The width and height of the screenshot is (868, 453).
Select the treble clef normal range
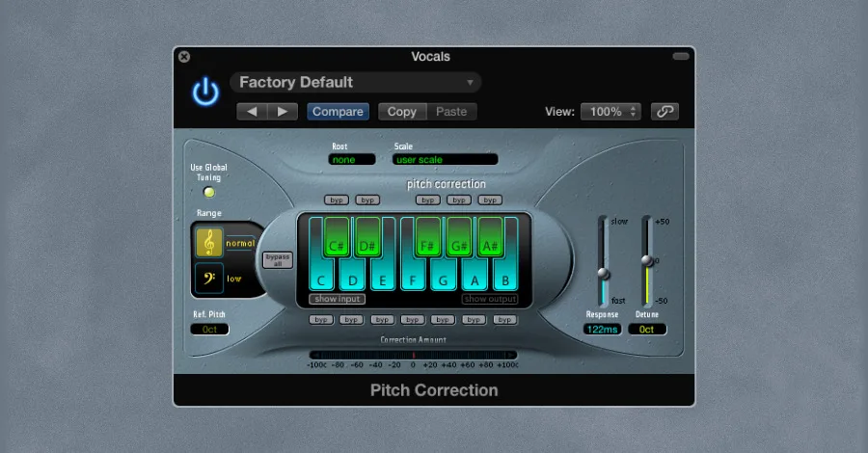click(x=209, y=242)
